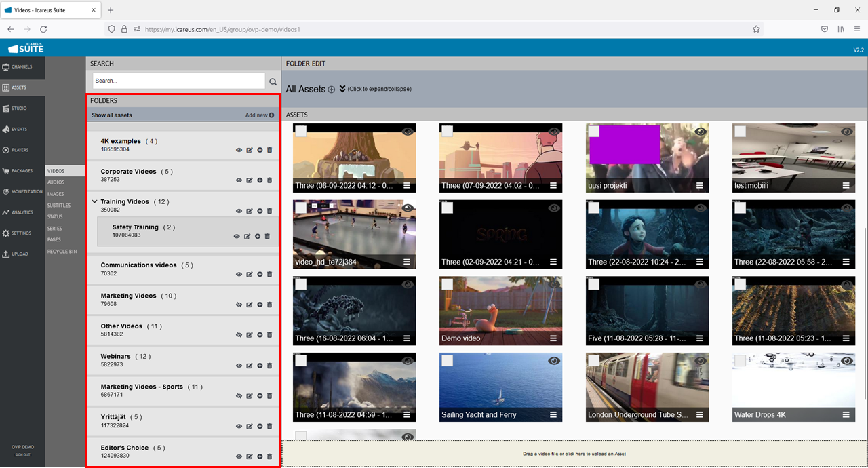The height and width of the screenshot is (468, 868).
Task: Add subfolder to Communications videos folder
Action: pos(260,275)
